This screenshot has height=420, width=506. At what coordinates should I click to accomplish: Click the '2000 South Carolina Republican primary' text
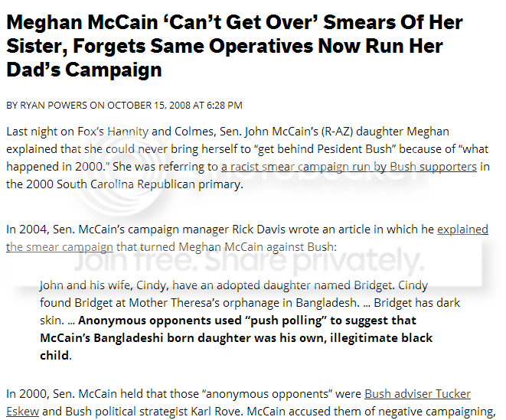pos(136,184)
